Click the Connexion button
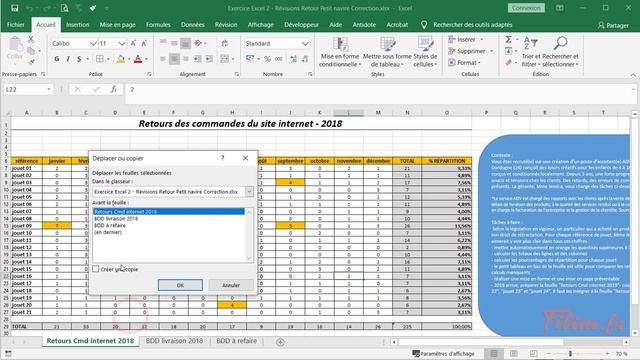Screen dimensions: 640x360 526,8
